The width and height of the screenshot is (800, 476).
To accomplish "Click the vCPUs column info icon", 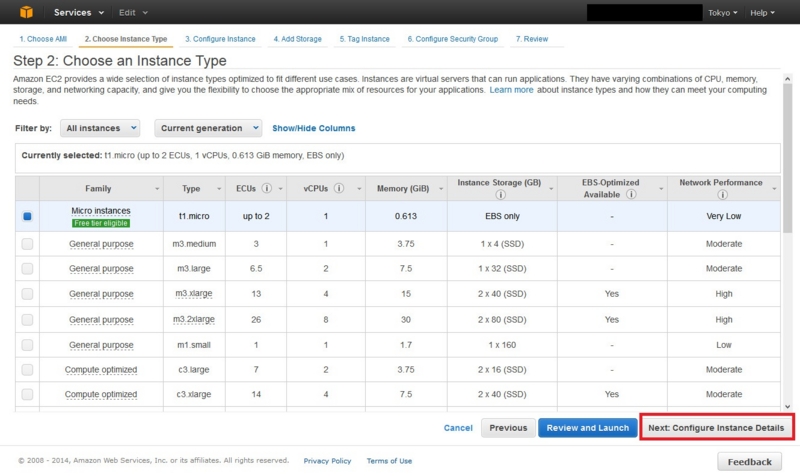I will coord(339,188).
